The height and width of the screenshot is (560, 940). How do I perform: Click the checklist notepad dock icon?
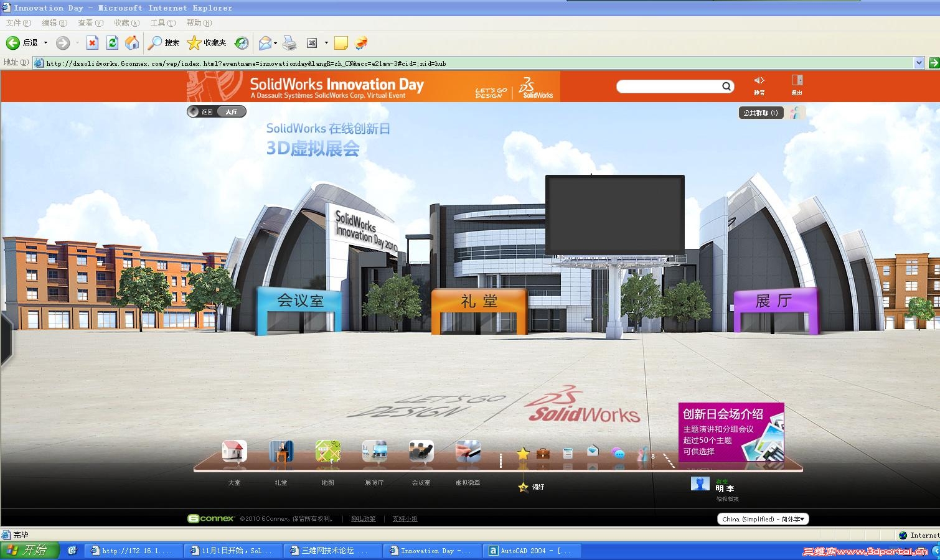coord(567,454)
